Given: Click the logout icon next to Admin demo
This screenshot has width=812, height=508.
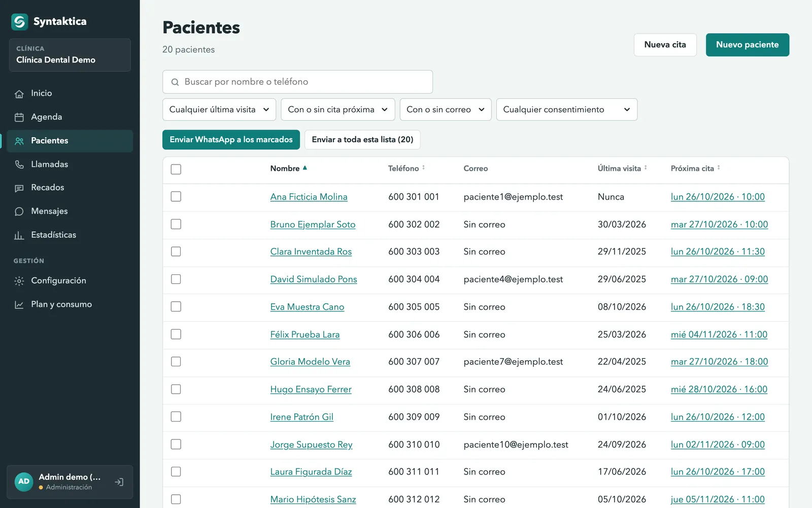Looking at the screenshot, I should coord(119,482).
